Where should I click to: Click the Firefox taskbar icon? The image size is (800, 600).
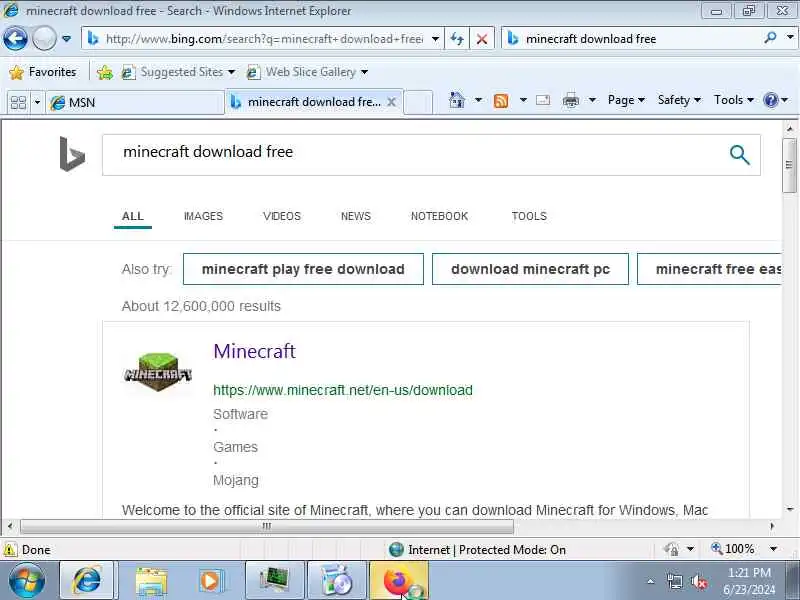[x=398, y=581]
